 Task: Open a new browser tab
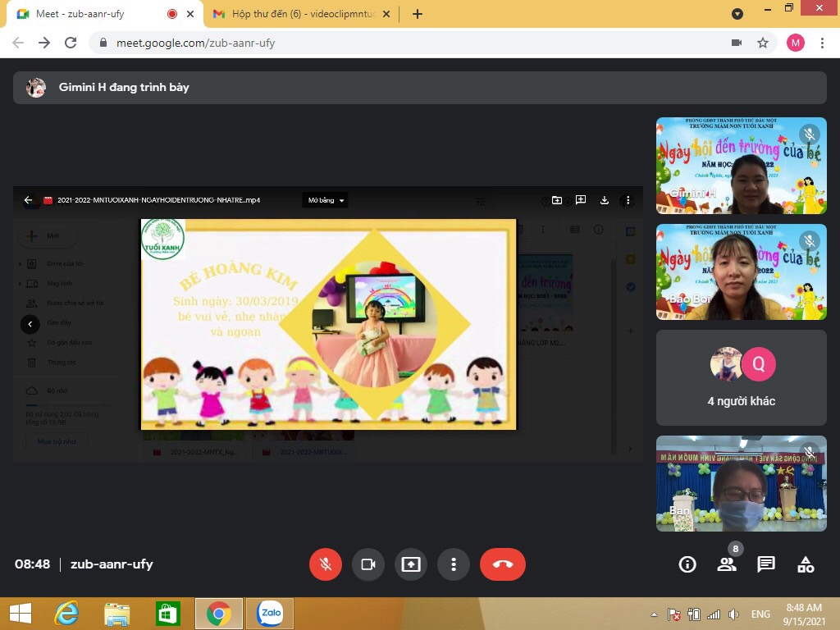418,14
